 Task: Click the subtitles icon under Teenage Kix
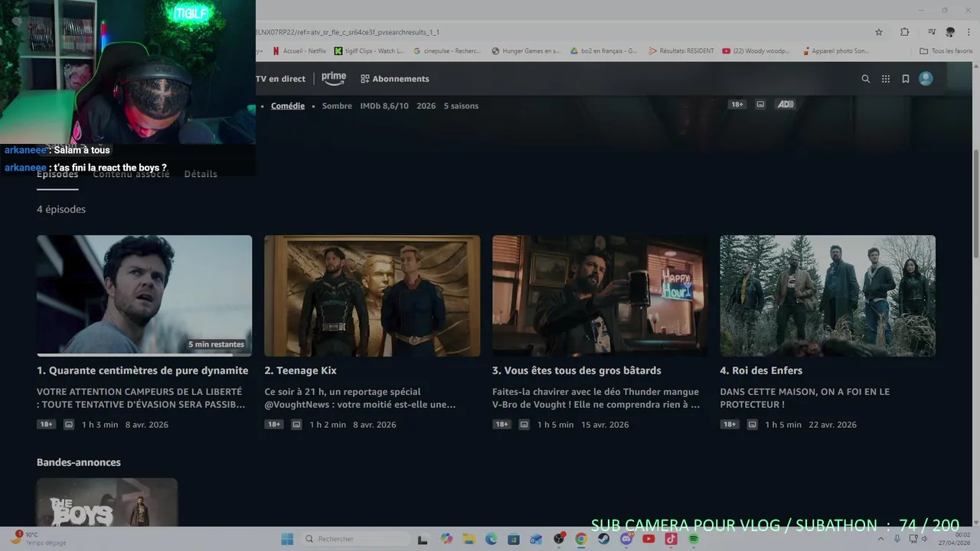click(296, 425)
